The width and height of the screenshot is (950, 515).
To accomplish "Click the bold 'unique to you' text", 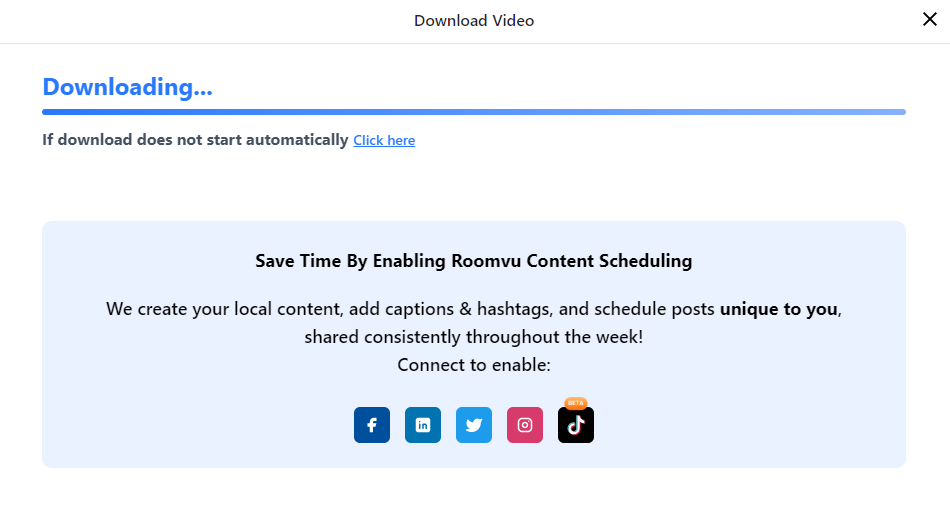I will pos(778,309).
